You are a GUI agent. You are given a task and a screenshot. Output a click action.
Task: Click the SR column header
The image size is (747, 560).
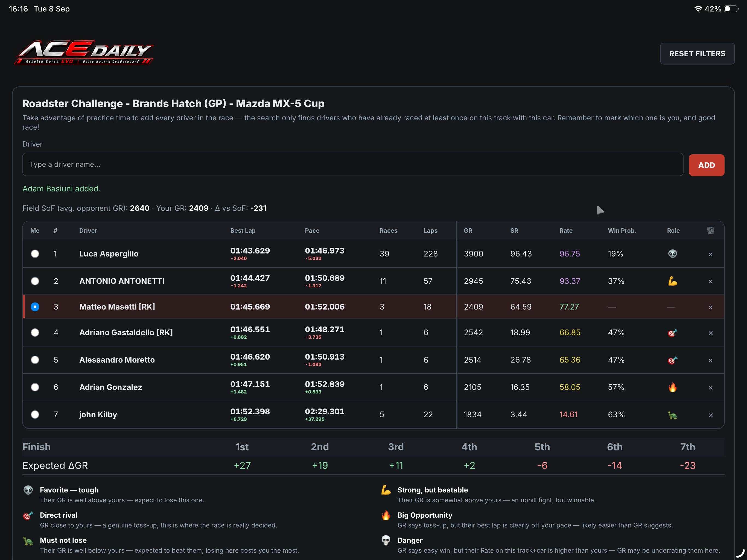click(x=514, y=231)
